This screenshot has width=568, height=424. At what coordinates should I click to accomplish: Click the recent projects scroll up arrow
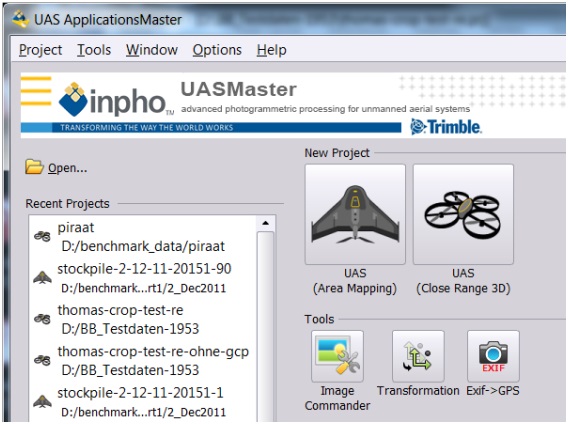266,223
